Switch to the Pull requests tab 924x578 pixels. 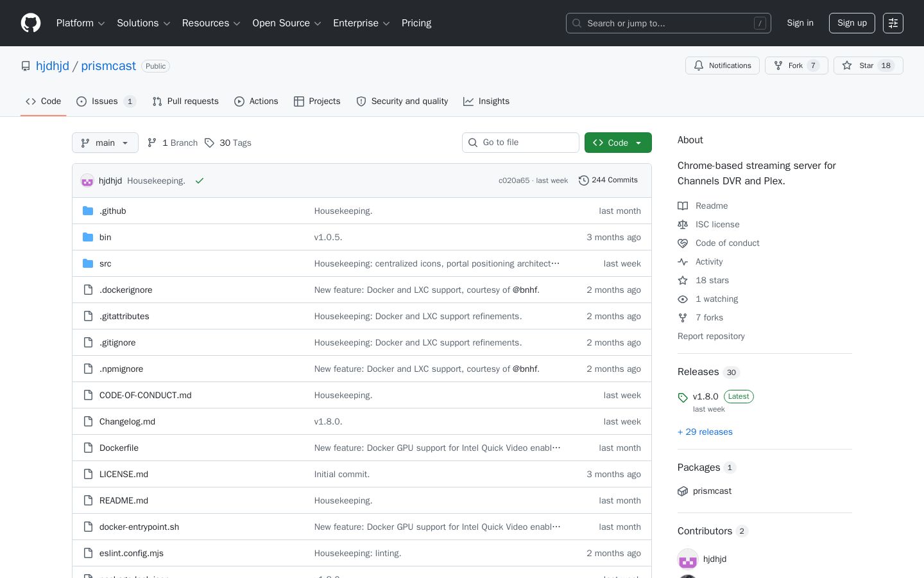185,101
